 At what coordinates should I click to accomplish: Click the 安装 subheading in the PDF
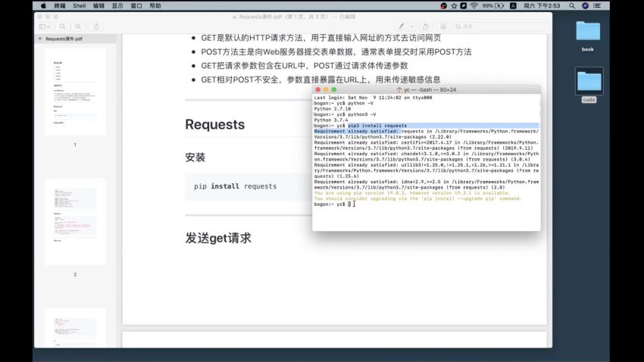click(x=195, y=158)
